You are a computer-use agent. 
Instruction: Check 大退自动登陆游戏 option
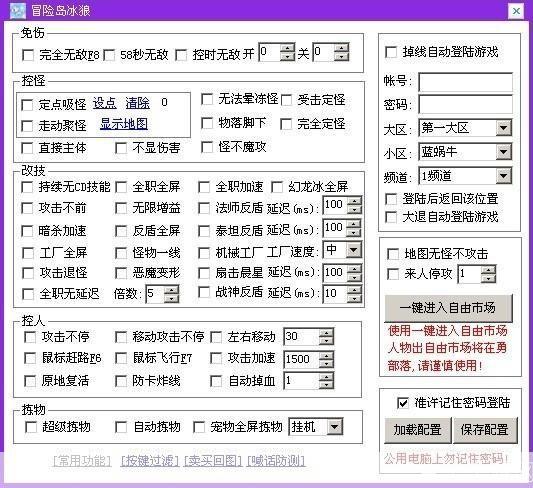391,217
